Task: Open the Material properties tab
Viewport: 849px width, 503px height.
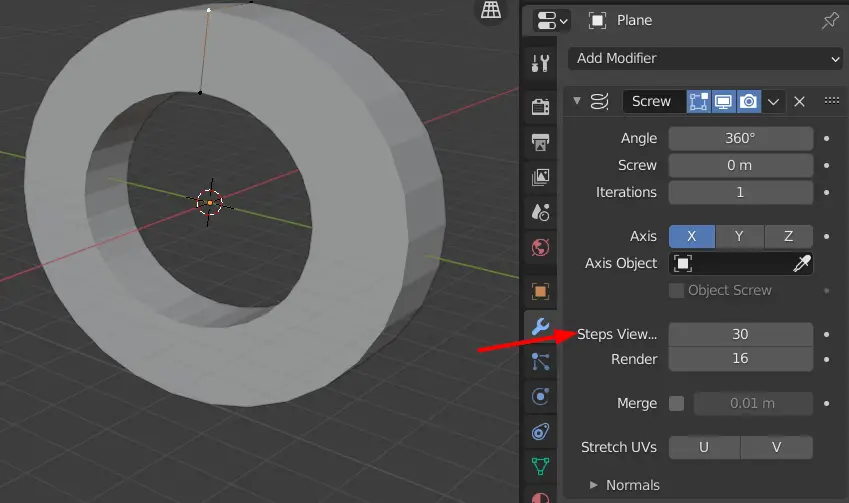Action: pyautogui.click(x=540, y=497)
